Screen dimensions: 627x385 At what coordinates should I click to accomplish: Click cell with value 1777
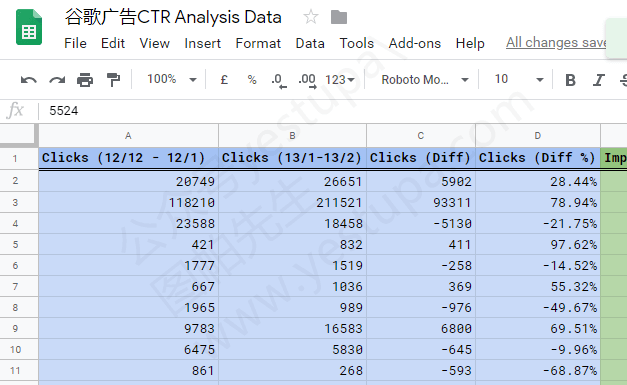128,265
